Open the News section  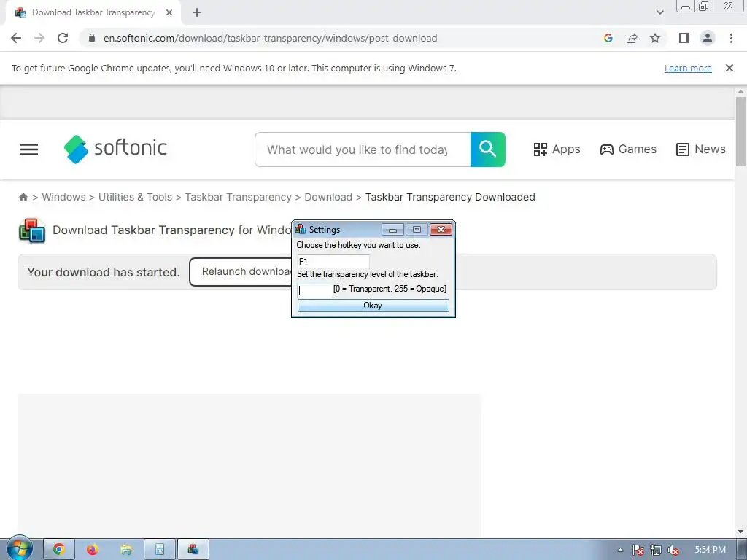[x=701, y=149]
